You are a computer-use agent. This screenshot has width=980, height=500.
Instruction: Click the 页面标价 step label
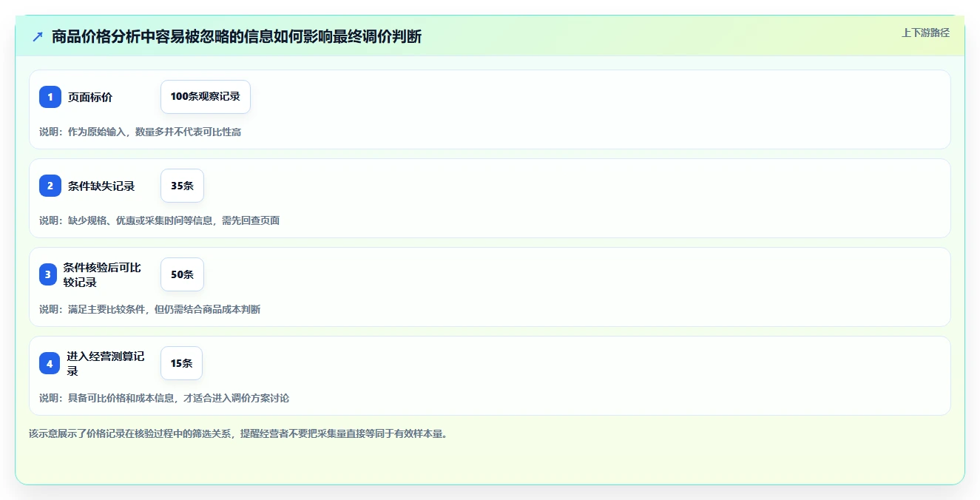[x=90, y=97]
